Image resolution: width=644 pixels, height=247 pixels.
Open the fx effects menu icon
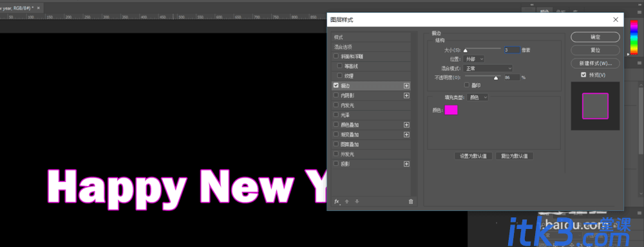[x=337, y=201]
